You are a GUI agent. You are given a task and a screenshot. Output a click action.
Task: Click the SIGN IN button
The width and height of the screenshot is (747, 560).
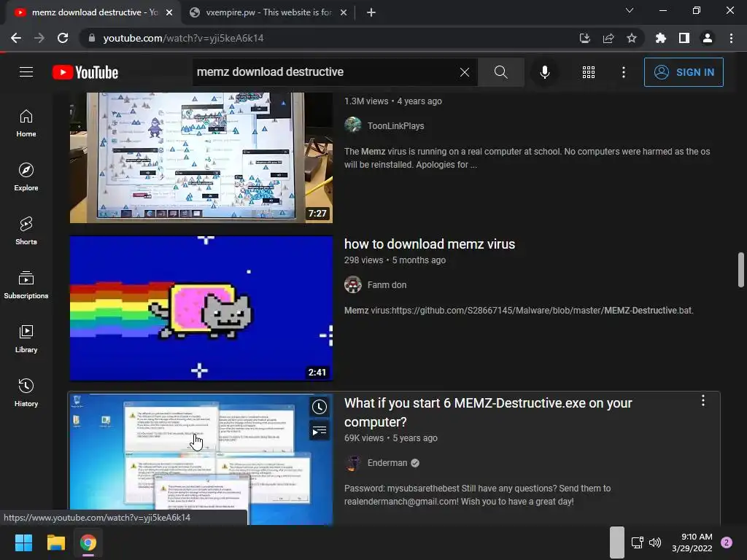click(684, 72)
